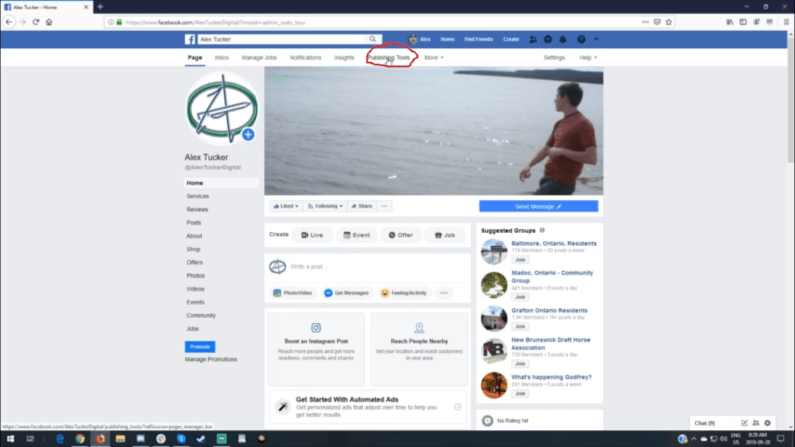This screenshot has height=447, width=795.
Task: Click Feeling/Activity button
Action: (x=404, y=293)
